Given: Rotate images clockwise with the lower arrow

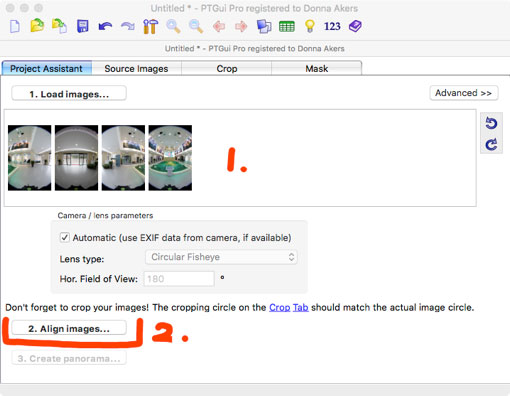Looking at the screenshot, I should click(491, 145).
